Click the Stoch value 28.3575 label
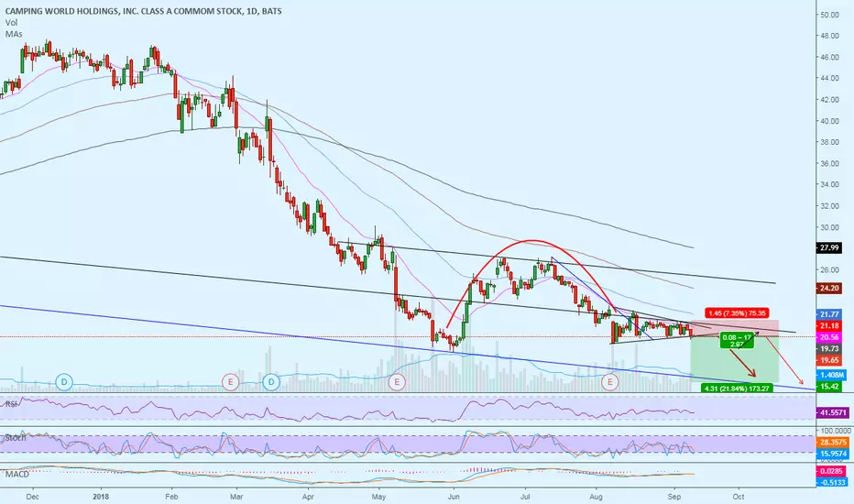Image resolution: width=854 pixels, height=504 pixels. pyautogui.click(x=833, y=443)
